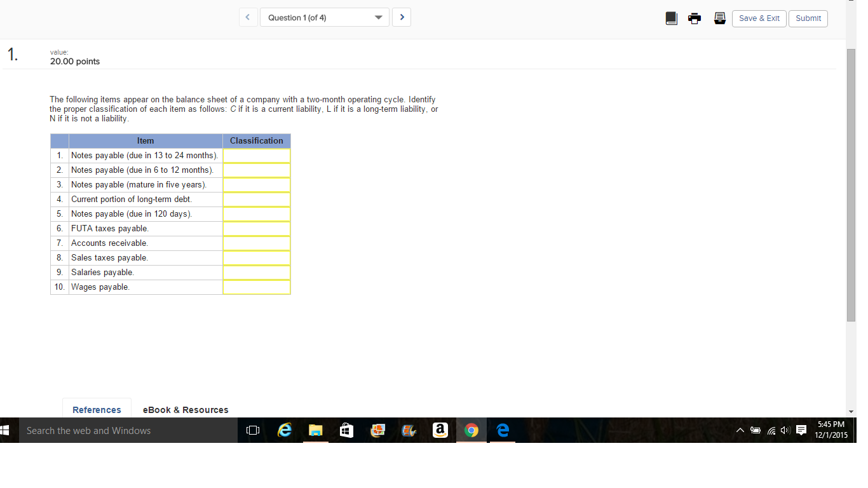
Task: Open Task View in the taskbar
Action: (x=252, y=430)
